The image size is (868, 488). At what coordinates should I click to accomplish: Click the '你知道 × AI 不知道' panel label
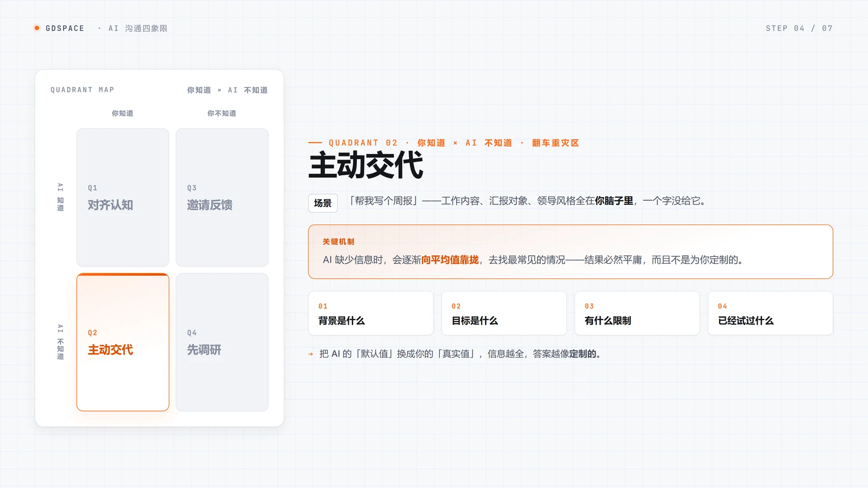click(227, 90)
